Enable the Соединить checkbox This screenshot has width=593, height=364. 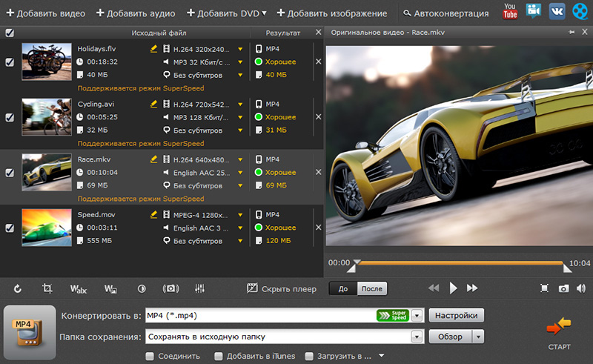pyautogui.click(x=150, y=357)
